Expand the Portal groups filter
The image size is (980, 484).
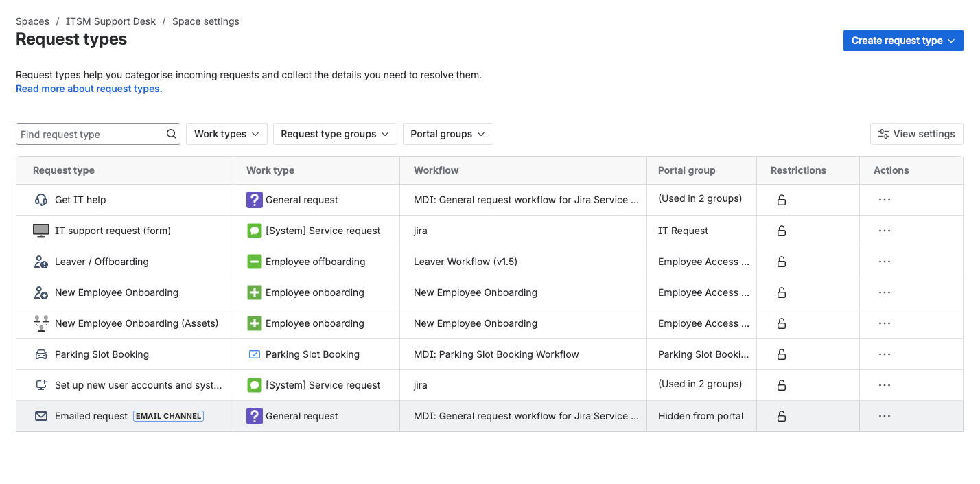click(x=447, y=134)
